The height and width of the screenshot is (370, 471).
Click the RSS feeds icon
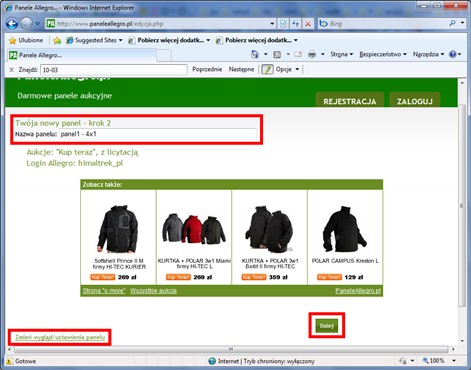pyautogui.click(x=277, y=54)
